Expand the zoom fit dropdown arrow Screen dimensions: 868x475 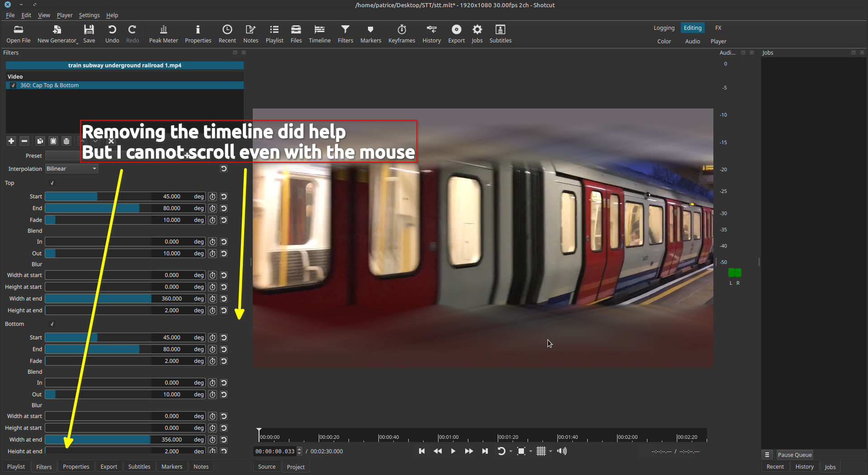[x=531, y=451]
